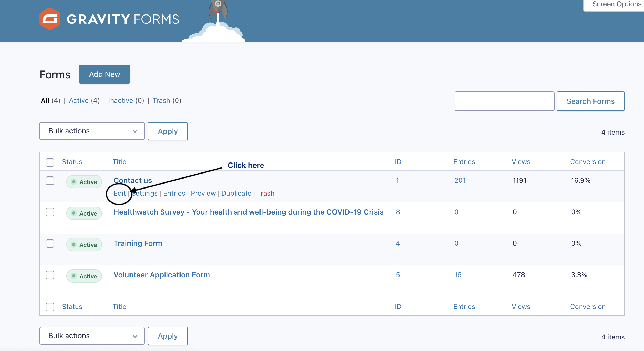Filter forms by Inactive
Screen dimensions: 644x351
click(121, 100)
